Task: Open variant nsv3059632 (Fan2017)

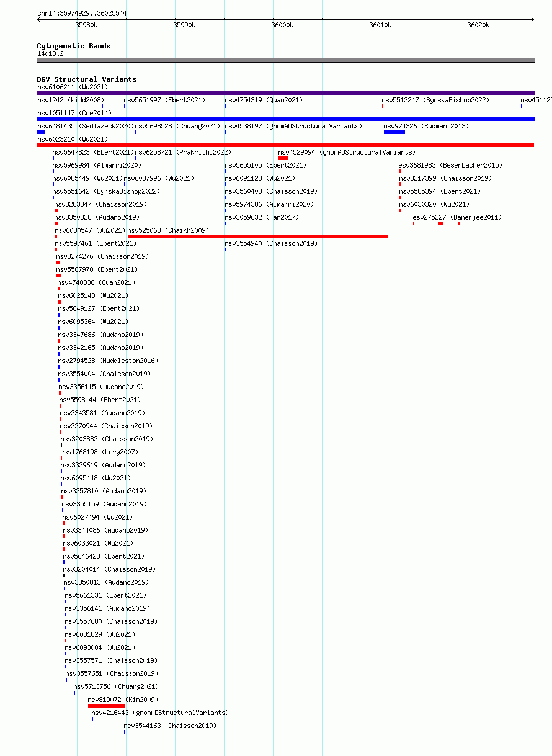Action: click(262, 217)
